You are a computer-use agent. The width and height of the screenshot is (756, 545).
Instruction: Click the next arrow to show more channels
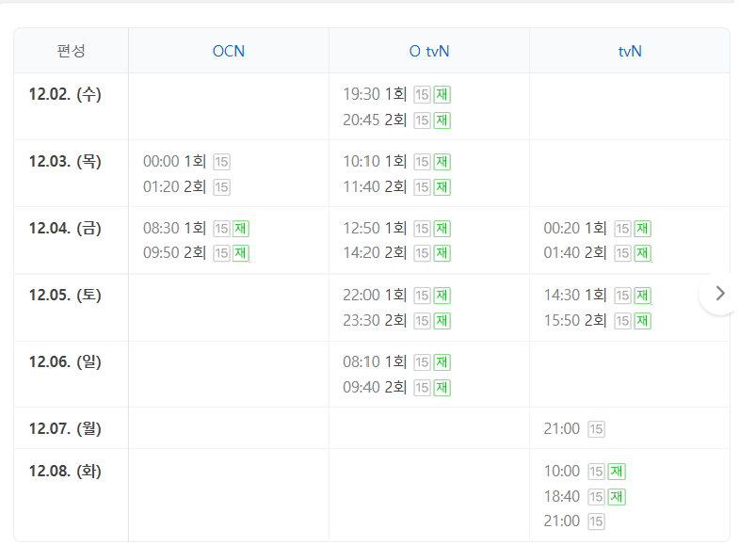[720, 293]
